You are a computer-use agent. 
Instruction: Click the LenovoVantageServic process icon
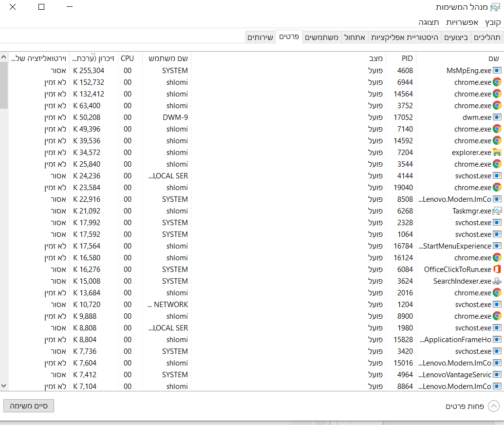pos(497,375)
